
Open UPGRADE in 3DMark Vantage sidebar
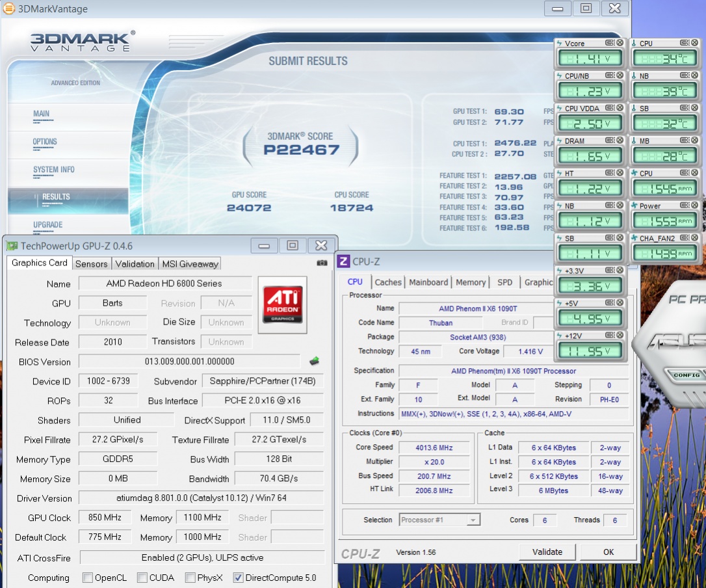[47, 225]
